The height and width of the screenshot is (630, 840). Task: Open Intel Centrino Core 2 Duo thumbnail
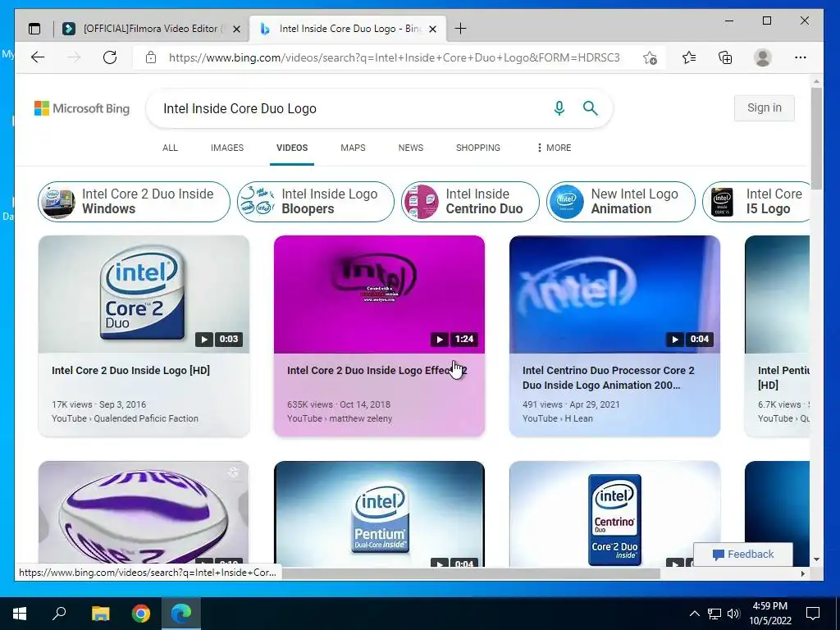[x=614, y=514]
